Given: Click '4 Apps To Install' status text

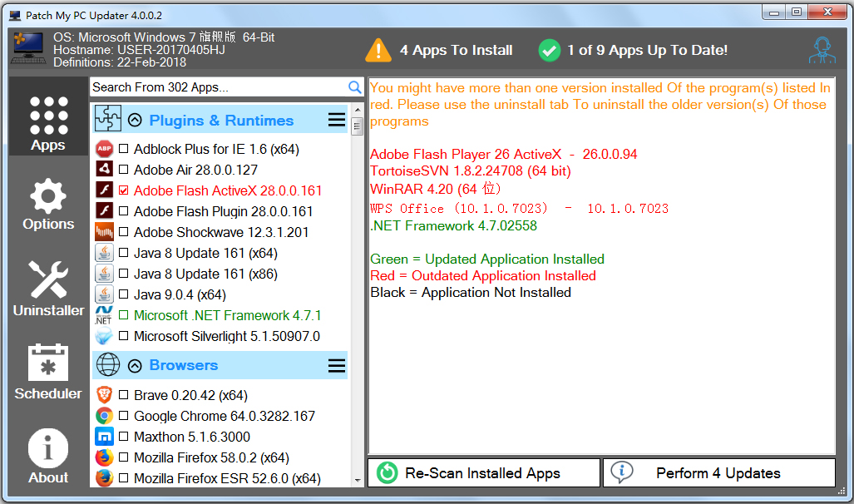Looking at the screenshot, I should 457,50.
